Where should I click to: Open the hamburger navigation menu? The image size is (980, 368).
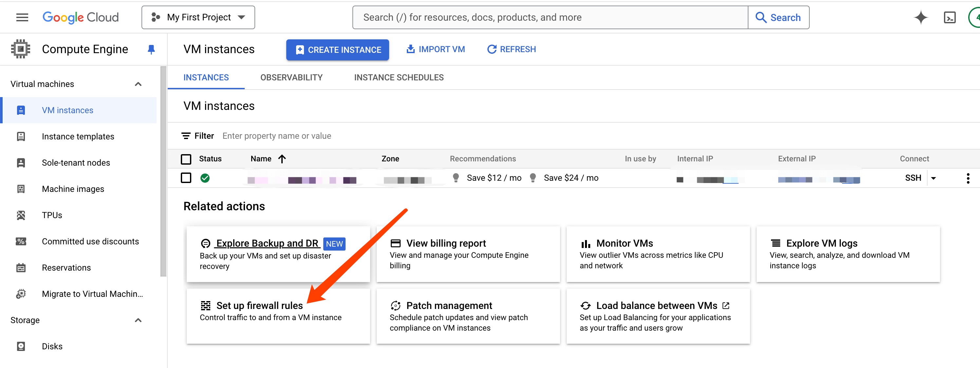tap(22, 17)
